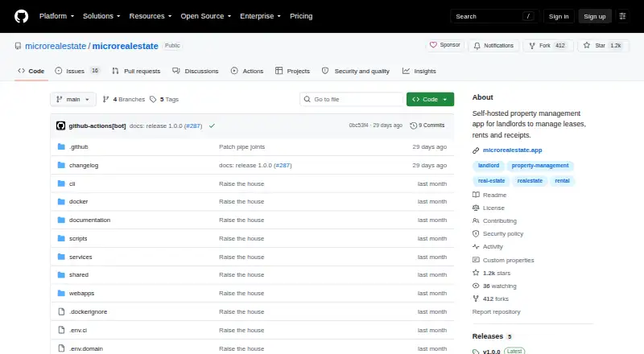Open the Insights tab
Screen dimensions: 644x354
click(x=419, y=71)
